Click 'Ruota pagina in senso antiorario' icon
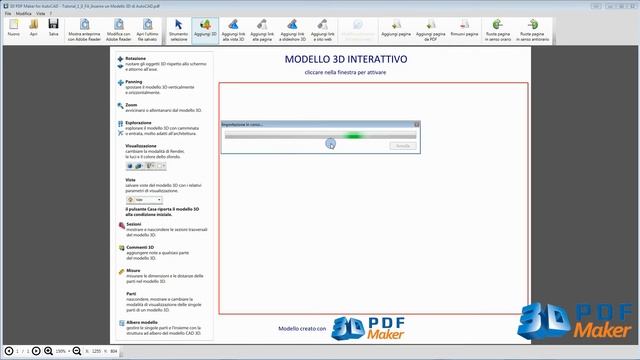 532,30
